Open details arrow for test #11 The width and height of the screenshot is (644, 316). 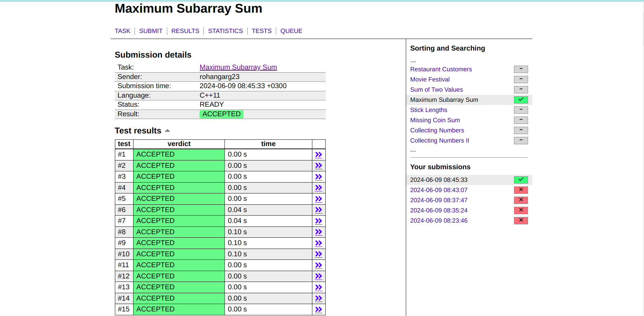point(319,265)
